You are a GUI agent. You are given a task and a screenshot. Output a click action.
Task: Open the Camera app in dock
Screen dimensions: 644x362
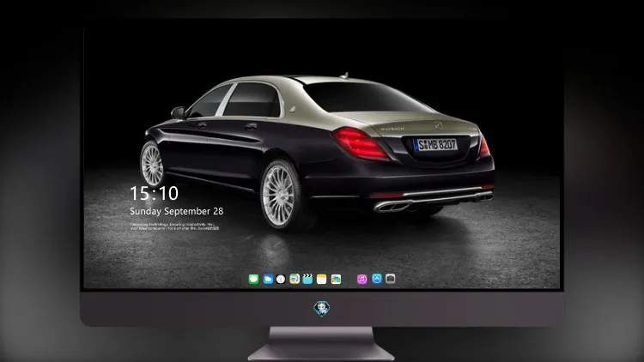(x=391, y=279)
